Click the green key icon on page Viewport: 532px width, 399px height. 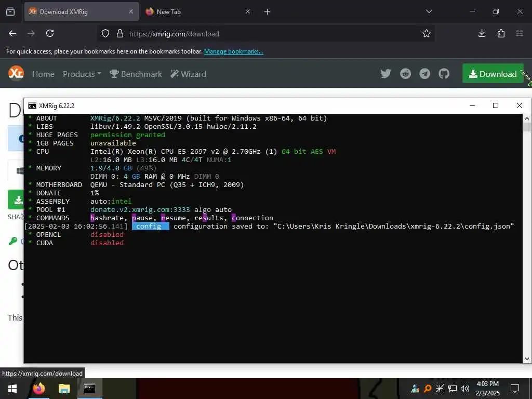click(x=13, y=241)
